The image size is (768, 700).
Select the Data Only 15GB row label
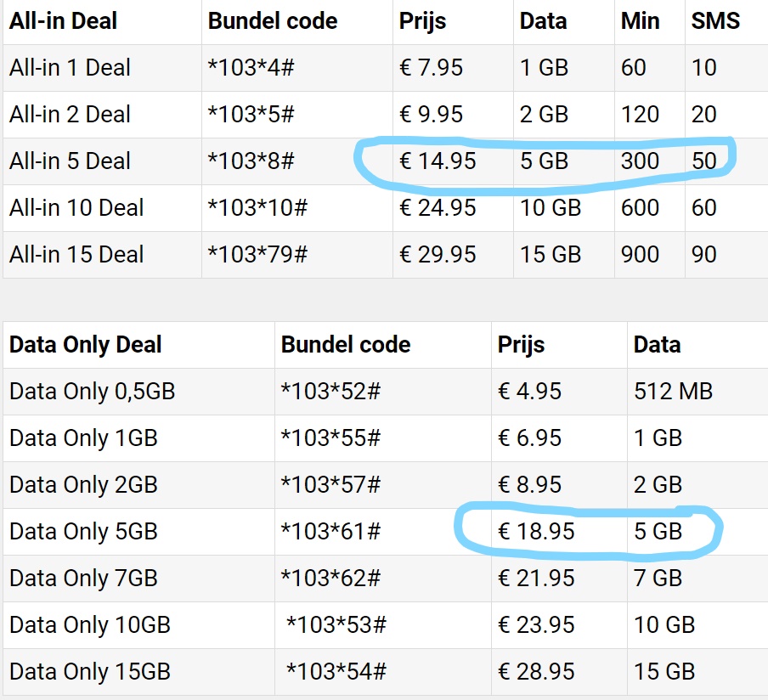[x=90, y=672]
